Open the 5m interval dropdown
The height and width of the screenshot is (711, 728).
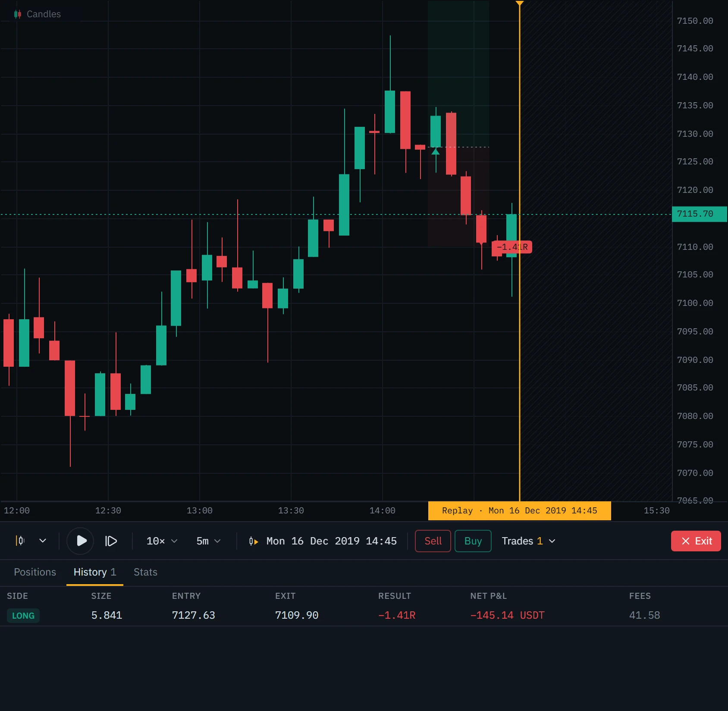[208, 541]
